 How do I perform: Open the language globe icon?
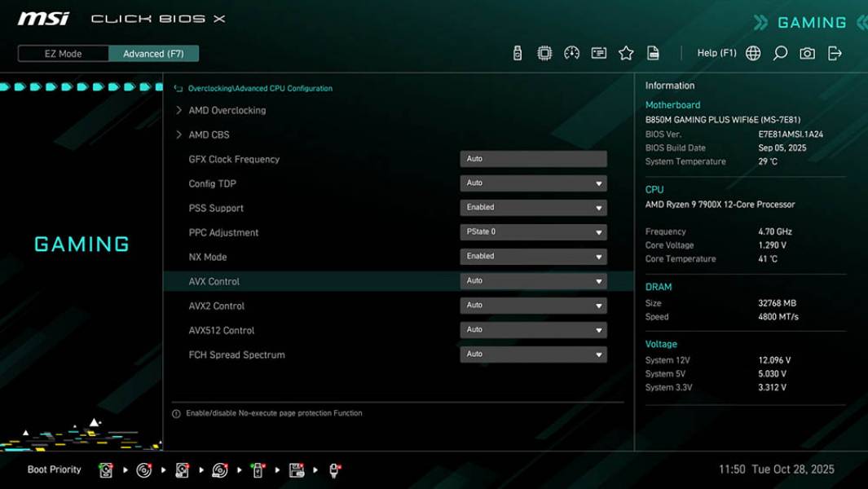pyautogui.click(x=752, y=52)
